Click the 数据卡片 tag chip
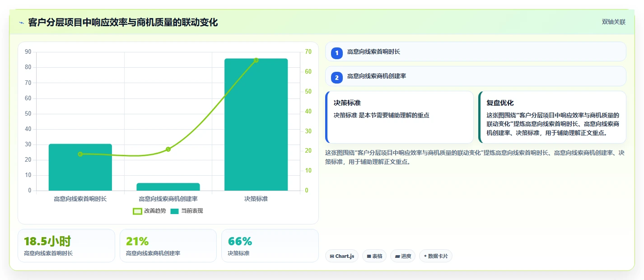The image size is (644, 280). [436, 256]
